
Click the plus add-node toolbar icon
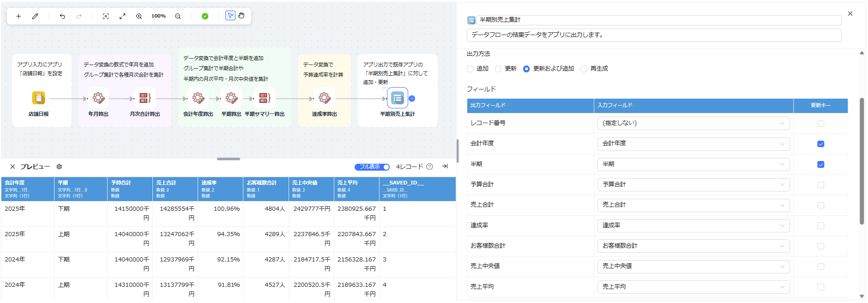tap(18, 16)
